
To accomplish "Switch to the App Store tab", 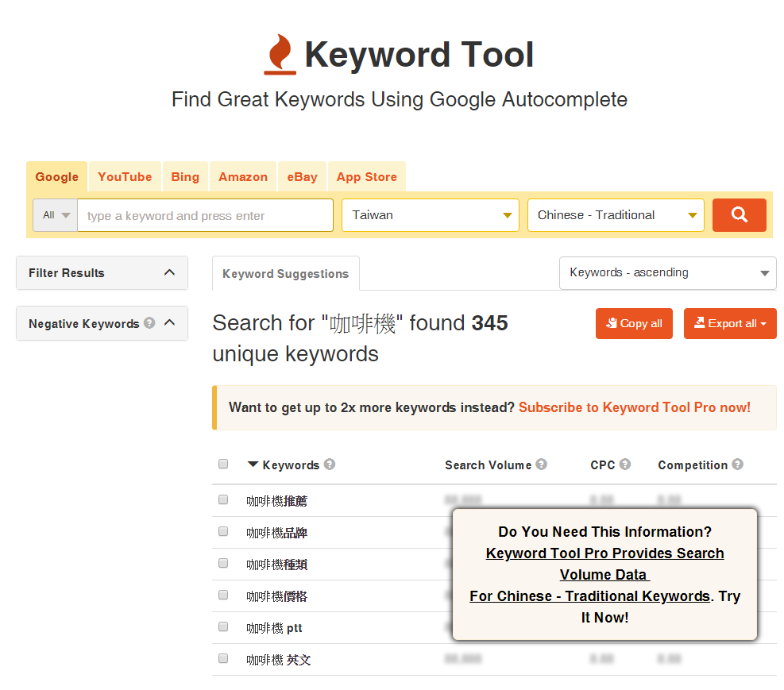I will (366, 177).
